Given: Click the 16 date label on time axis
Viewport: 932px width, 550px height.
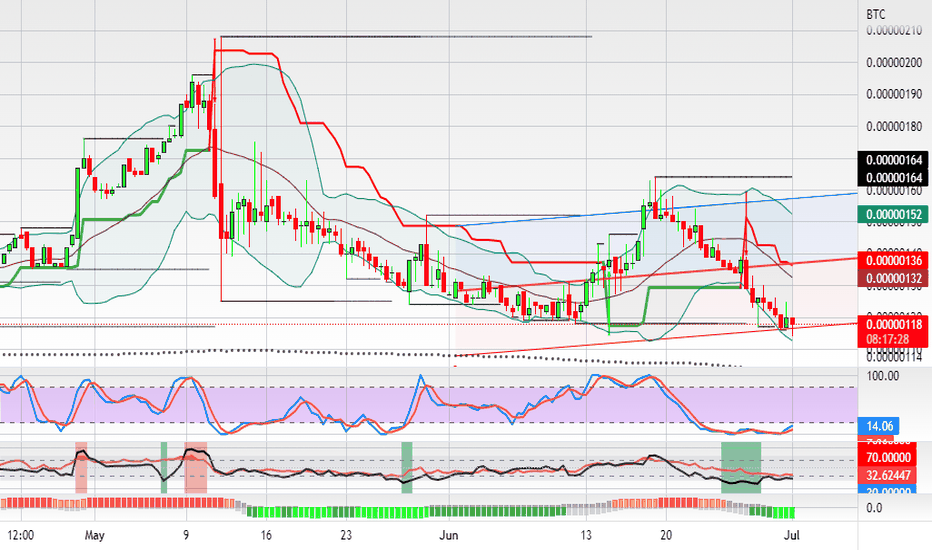Looking at the screenshot, I should (266, 535).
